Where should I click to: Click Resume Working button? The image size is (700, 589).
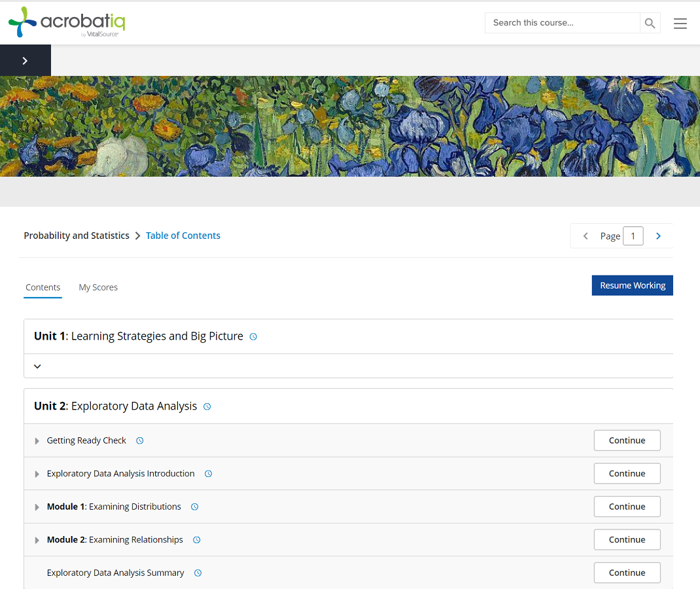point(632,285)
